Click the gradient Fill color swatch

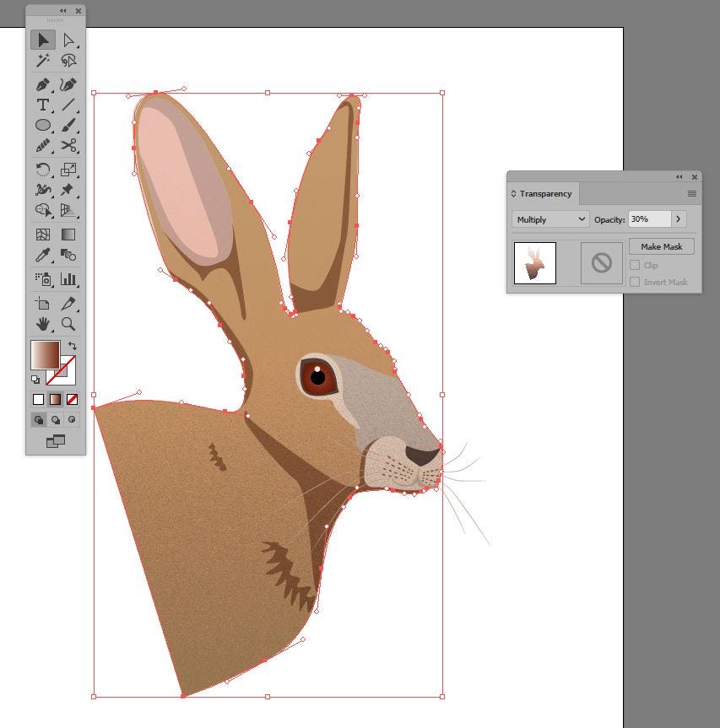click(44, 354)
